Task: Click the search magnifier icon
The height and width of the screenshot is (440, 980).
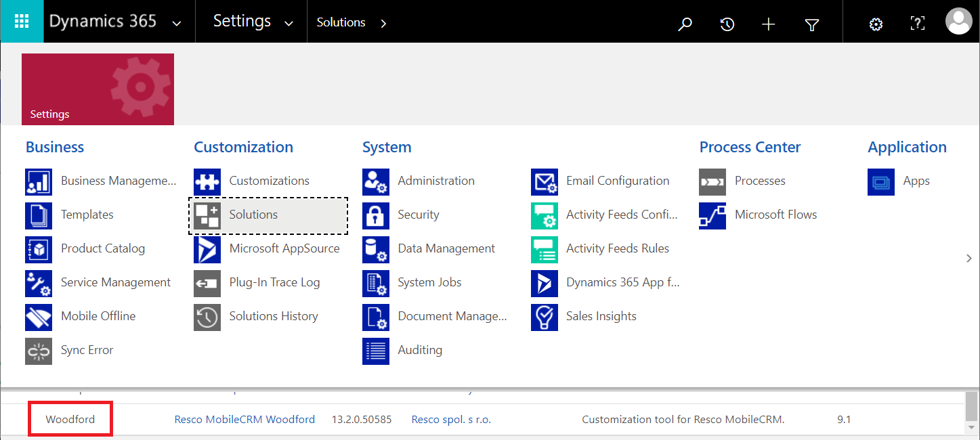Action: pyautogui.click(x=685, y=24)
